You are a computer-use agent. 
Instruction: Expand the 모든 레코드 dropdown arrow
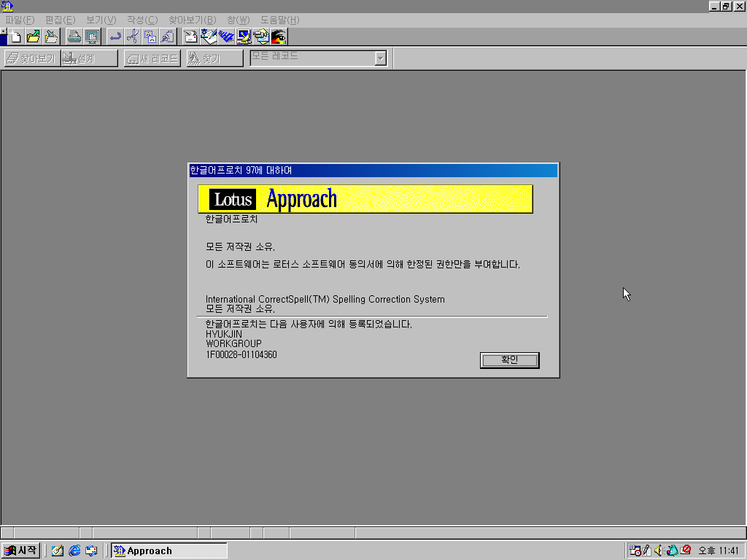coord(380,58)
